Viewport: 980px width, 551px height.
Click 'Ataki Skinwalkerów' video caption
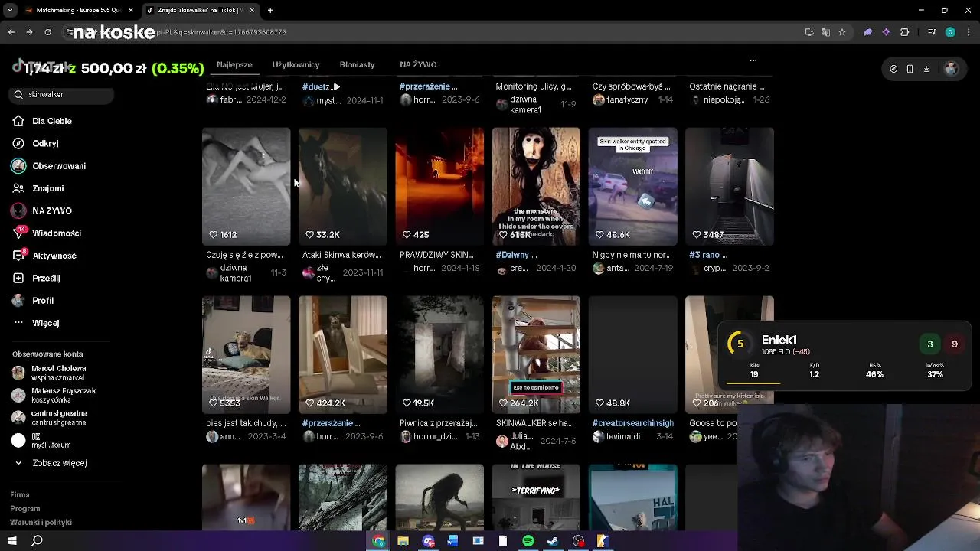pyautogui.click(x=341, y=255)
